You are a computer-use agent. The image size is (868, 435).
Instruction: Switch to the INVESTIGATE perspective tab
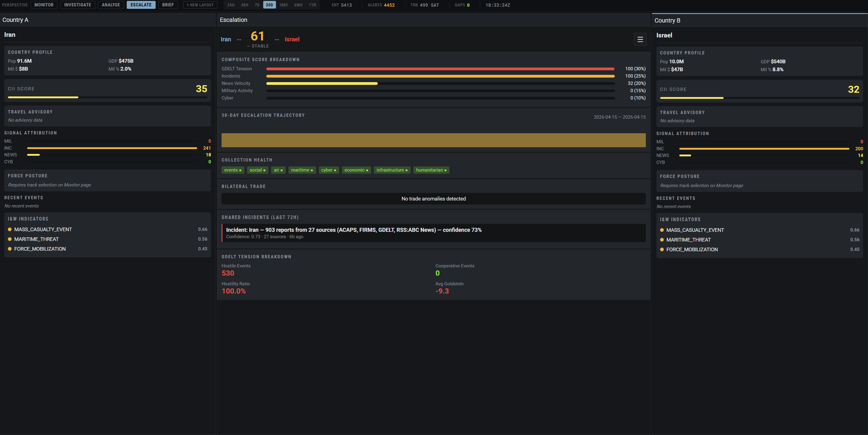(x=77, y=5)
